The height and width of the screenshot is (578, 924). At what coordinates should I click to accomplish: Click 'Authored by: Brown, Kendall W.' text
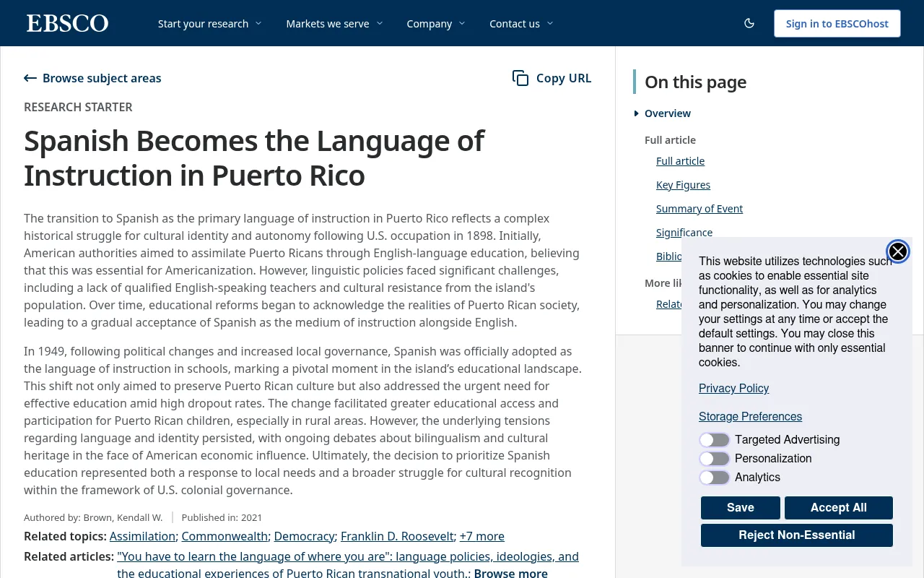(93, 517)
